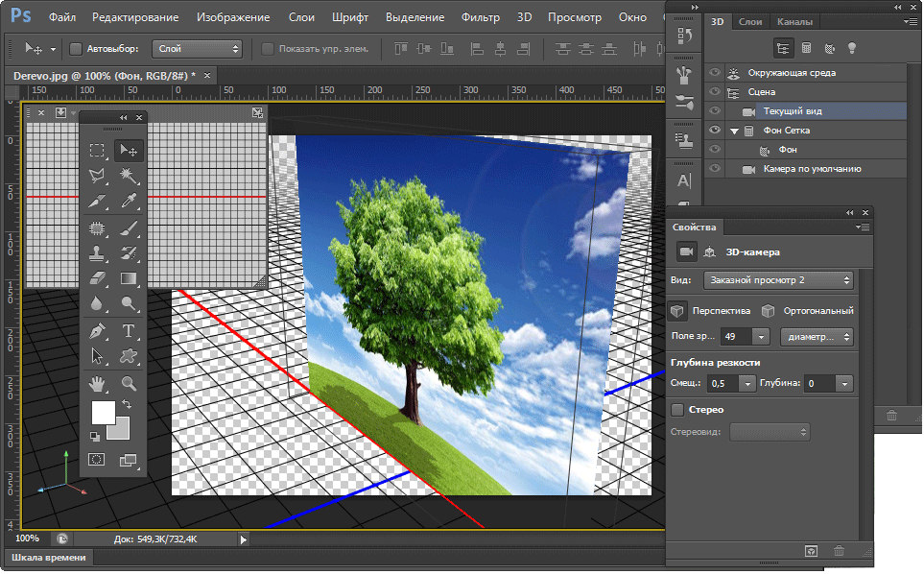Activate the Hand tool
This screenshot has width=924, height=574.
[x=97, y=384]
